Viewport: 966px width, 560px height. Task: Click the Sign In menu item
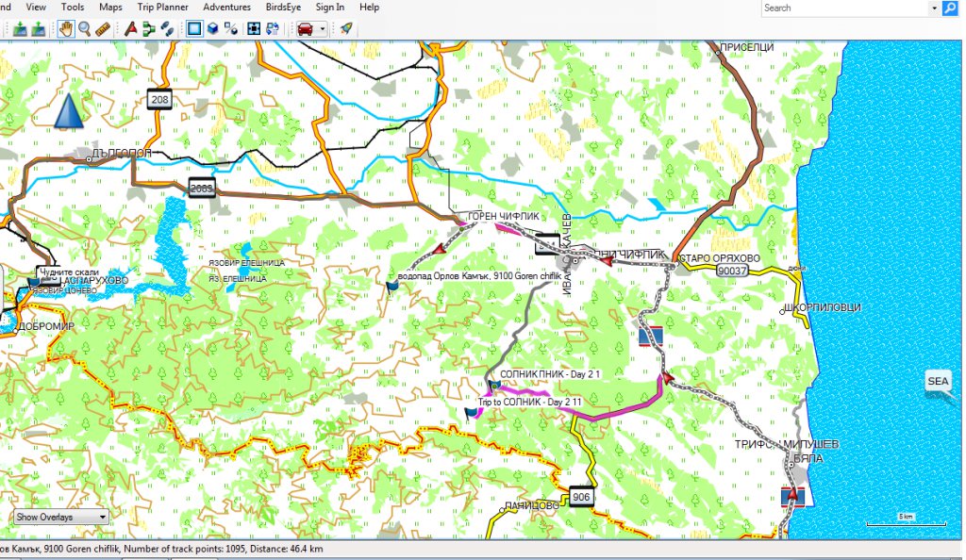tap(329, 7)
